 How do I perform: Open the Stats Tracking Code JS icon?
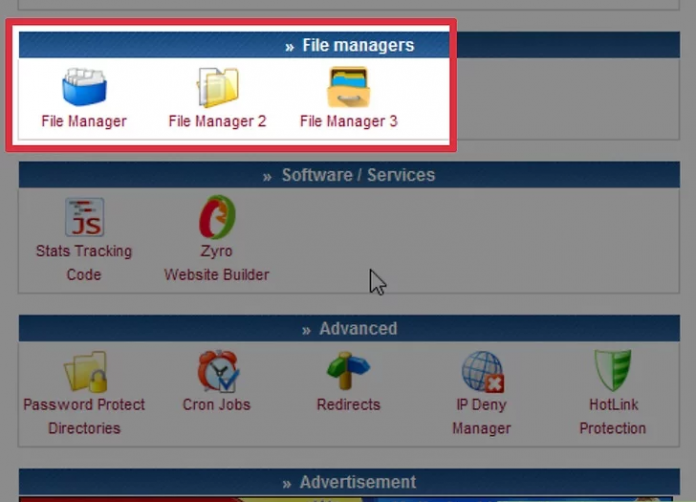84,217
